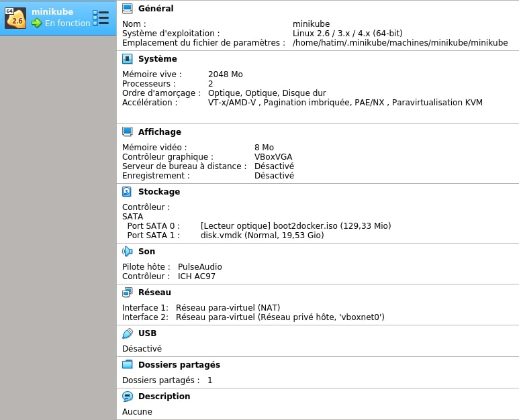
Task: Click the boot order Optique, Optique, Disque dur
Action: coord(267,93)
